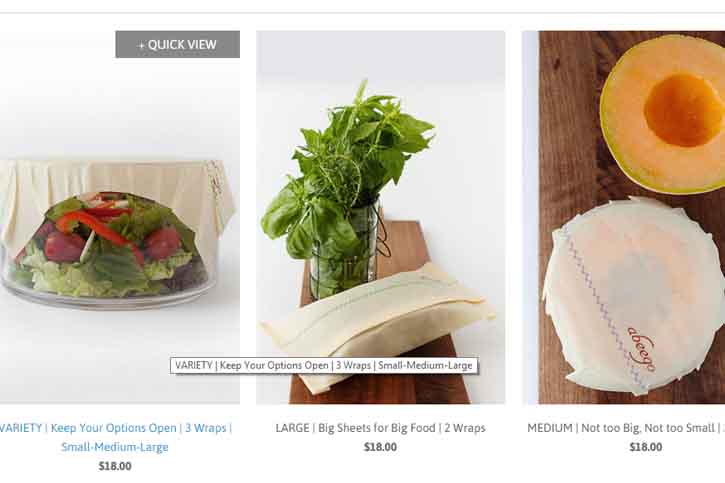This screenshot has height=483, width=725.
Task: Click the $18.00 price under VARIETY pack
Action: pos(115,466)
